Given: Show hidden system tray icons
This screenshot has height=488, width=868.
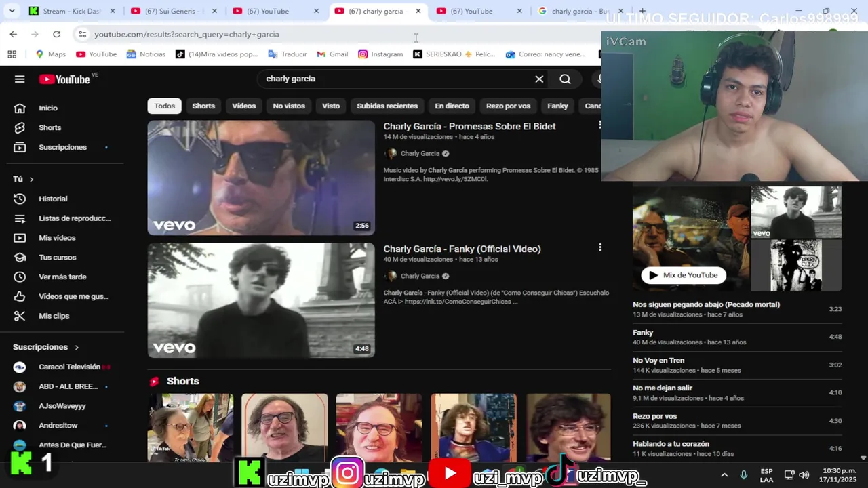Looking at the screenshot, I should click(724, 475).
